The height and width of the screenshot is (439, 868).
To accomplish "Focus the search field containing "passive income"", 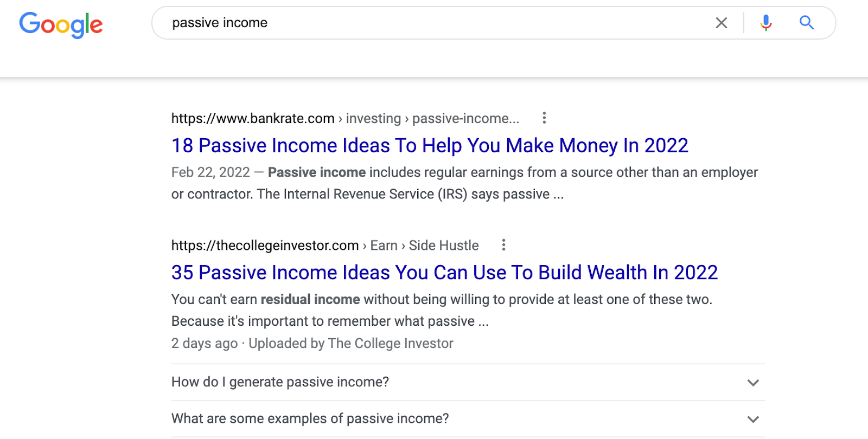I will 434,23.
